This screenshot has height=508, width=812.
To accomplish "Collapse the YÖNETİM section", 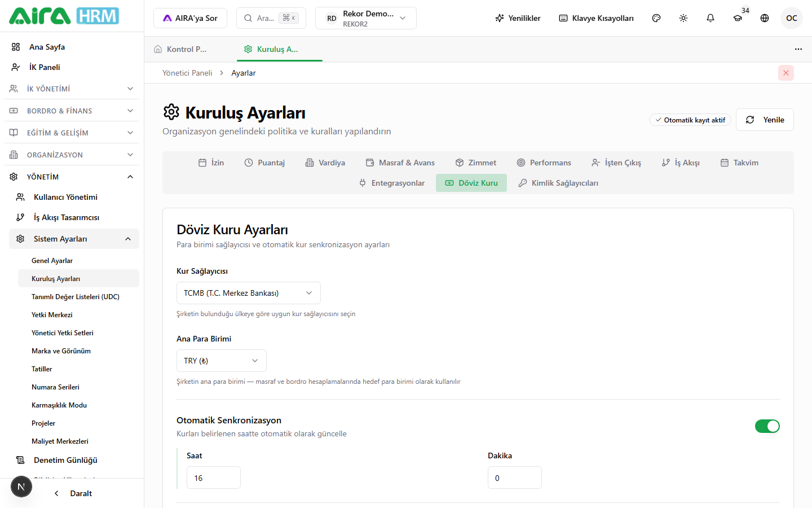I will 72,177.
